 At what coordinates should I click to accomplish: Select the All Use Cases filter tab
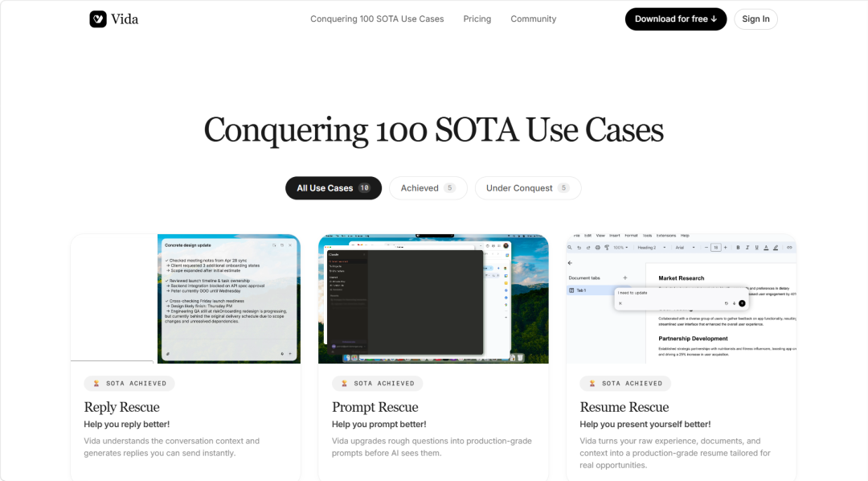334,188
